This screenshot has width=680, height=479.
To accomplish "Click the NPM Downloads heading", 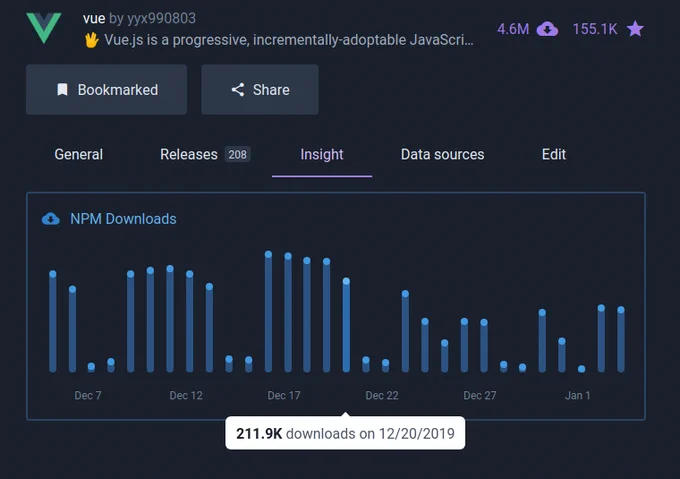I will tap(123, 219).
